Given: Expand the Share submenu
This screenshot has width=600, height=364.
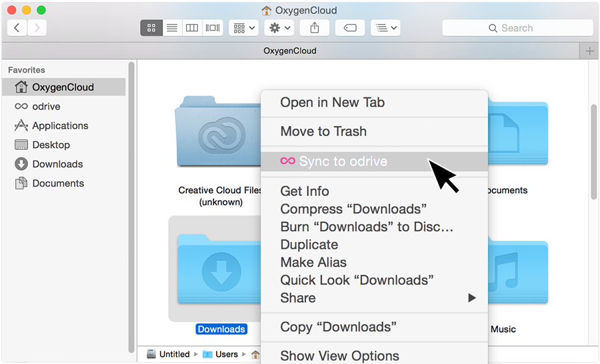Looking at the screenshot, I should coord(374,298).
